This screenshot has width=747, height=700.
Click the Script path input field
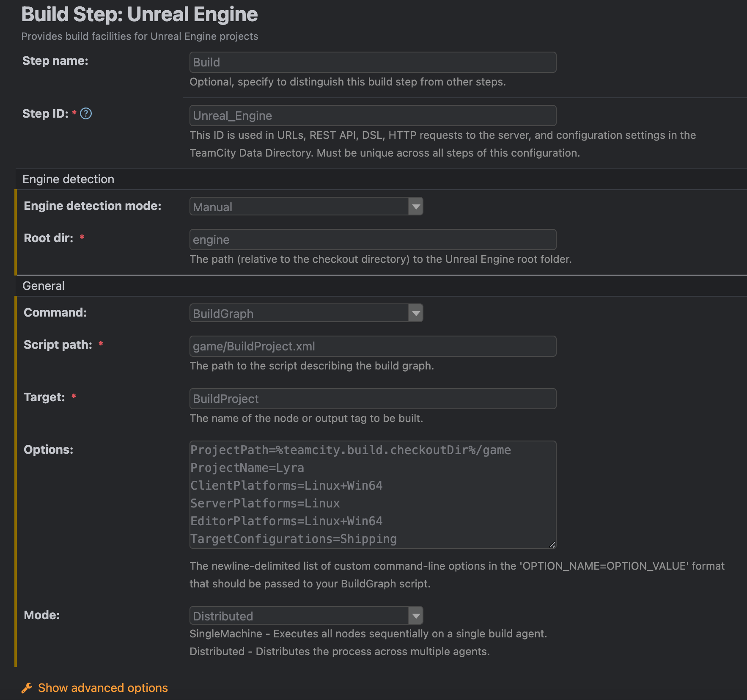(373, 346)
